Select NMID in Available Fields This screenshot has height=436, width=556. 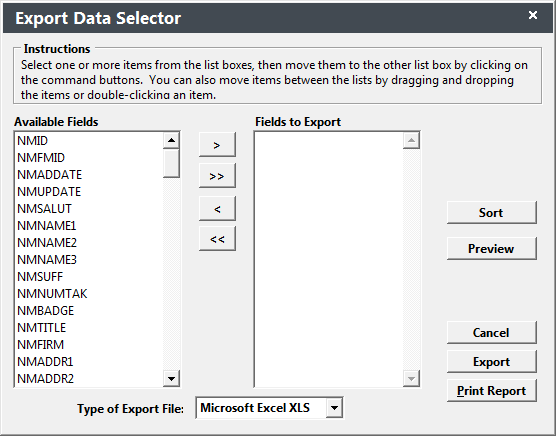pos(32,141)
